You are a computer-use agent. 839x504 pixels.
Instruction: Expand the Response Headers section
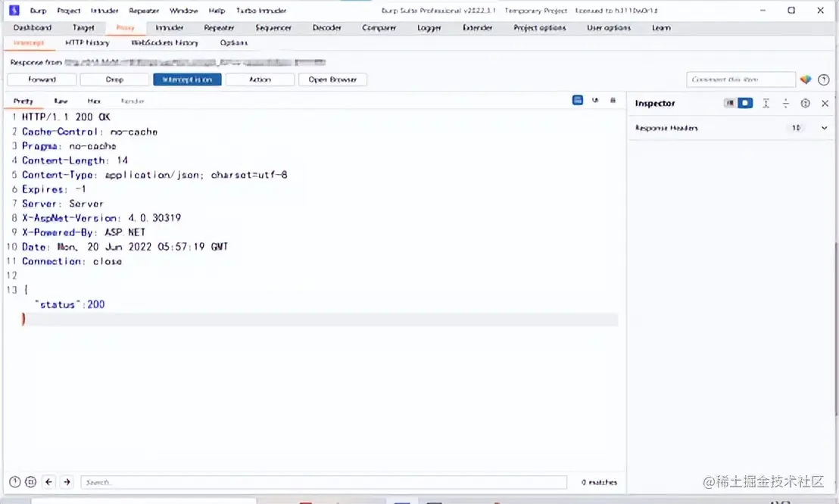tap(824, 128)
